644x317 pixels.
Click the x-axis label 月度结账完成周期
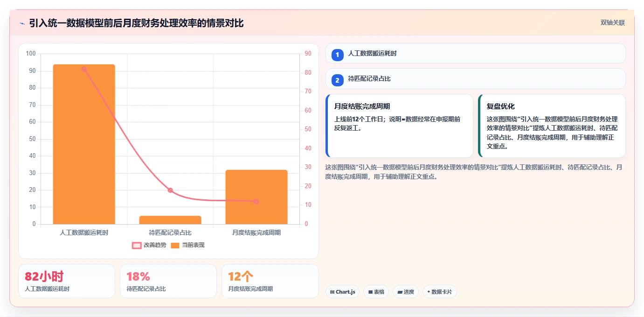point(256,232)
